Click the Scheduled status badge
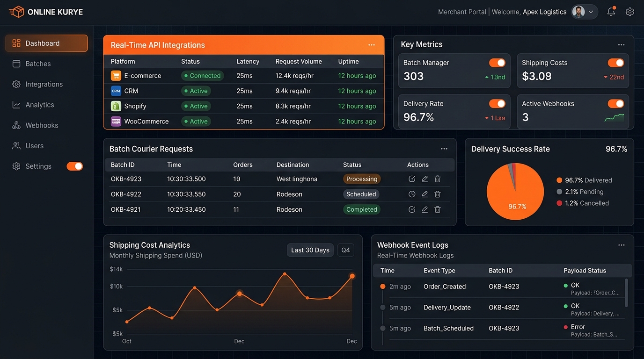Viewport: 644px width, 359px height. 361,194
